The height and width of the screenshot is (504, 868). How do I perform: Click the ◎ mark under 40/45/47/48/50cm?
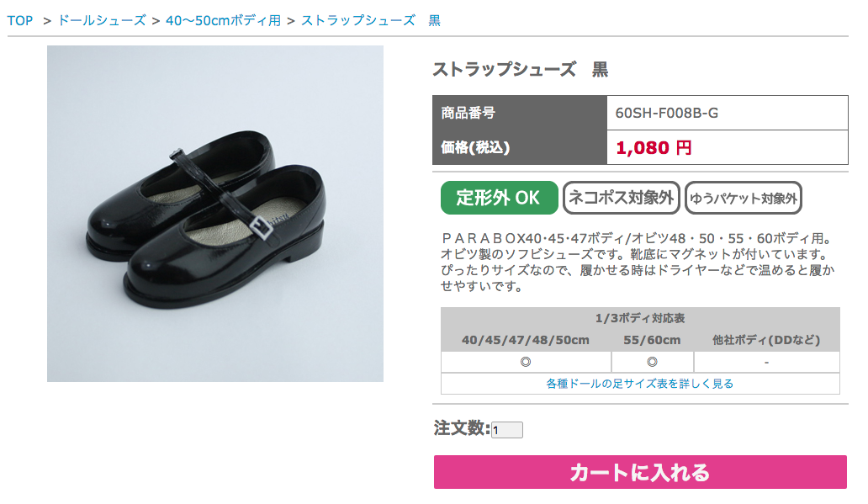tap(525, 362)
